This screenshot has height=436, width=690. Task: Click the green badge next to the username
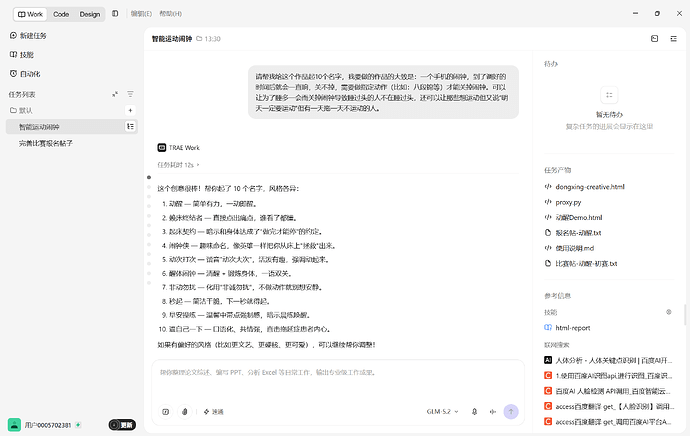tap(78, 425)
